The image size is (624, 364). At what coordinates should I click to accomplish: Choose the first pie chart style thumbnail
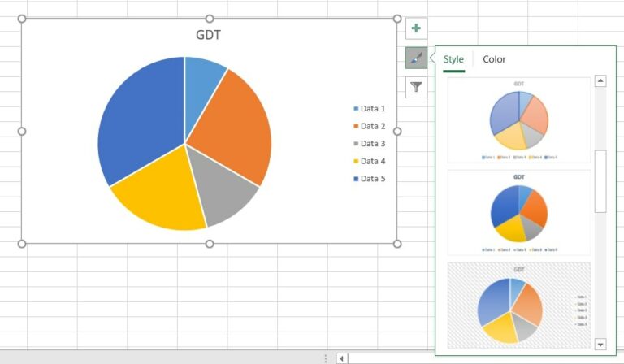click(519, 119)
